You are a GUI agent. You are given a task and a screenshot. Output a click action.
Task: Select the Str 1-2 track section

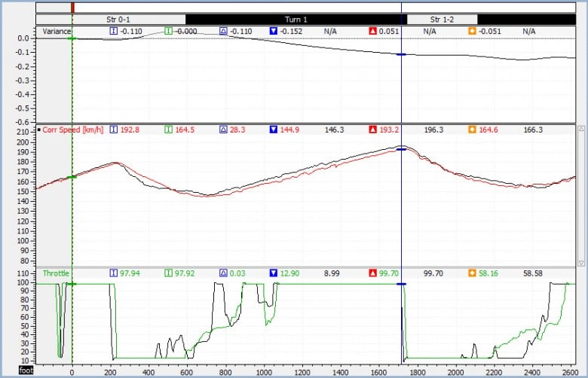click(442, 20)
